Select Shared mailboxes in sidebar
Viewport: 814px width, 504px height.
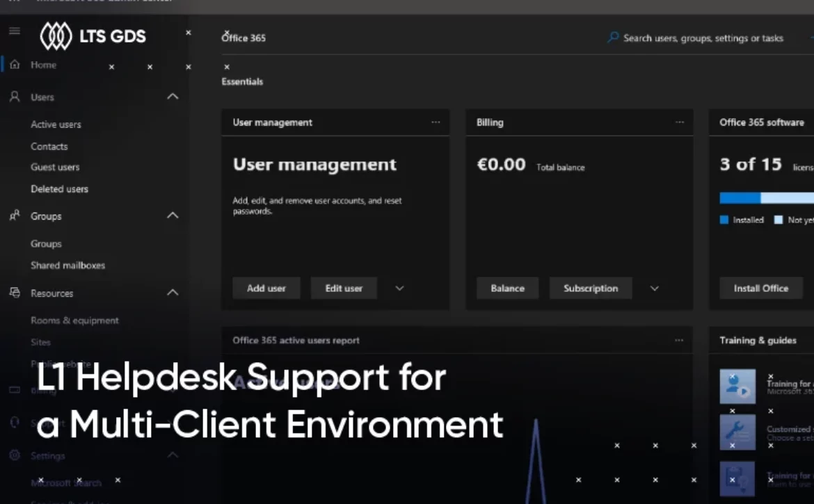[67, 266]
